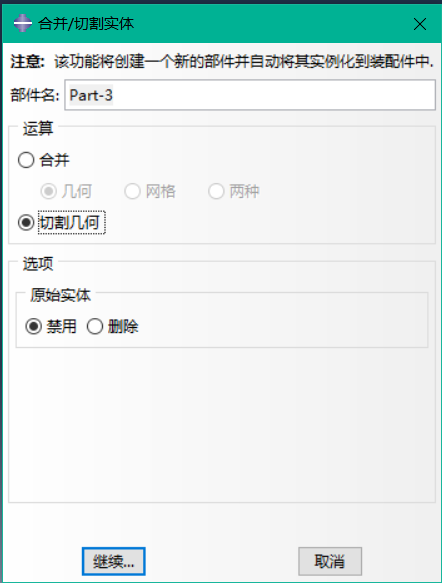Click the 原始实体 group heading

pos(61,295)
